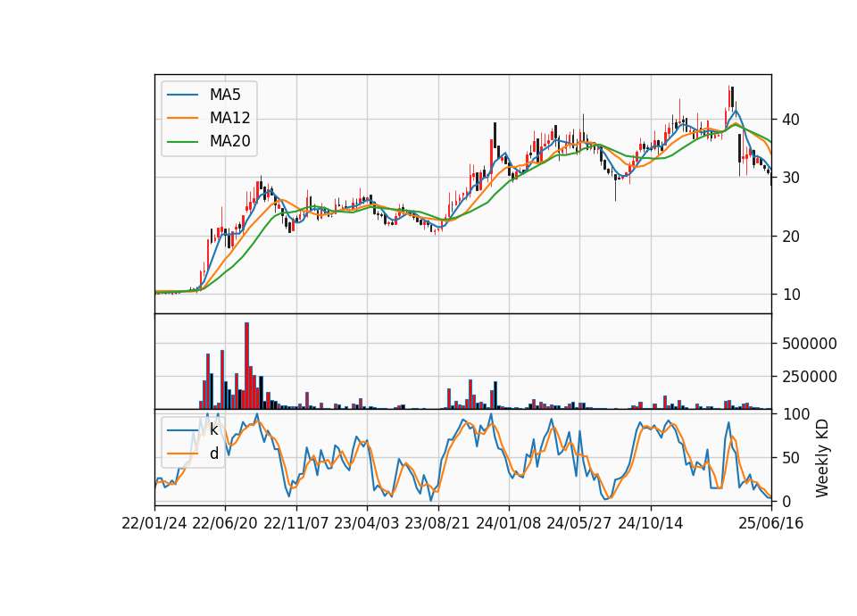
Task: Click the 24/05/27 date tick label
Action: 579,523
